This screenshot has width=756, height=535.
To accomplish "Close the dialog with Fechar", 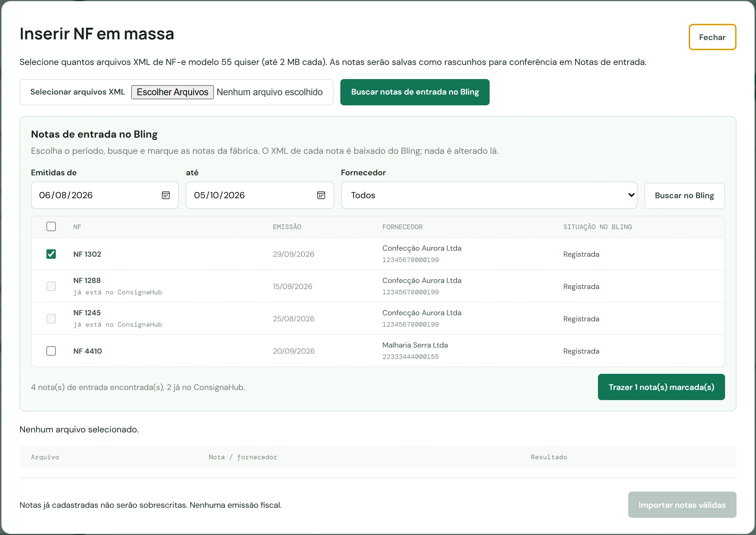I will coord(712,37).
